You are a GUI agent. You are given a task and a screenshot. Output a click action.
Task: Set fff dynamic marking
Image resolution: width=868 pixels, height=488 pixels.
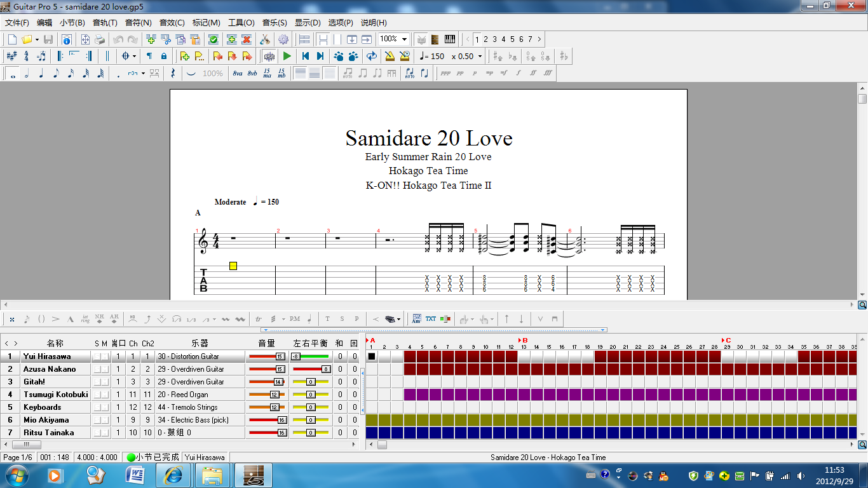[548, 73]
